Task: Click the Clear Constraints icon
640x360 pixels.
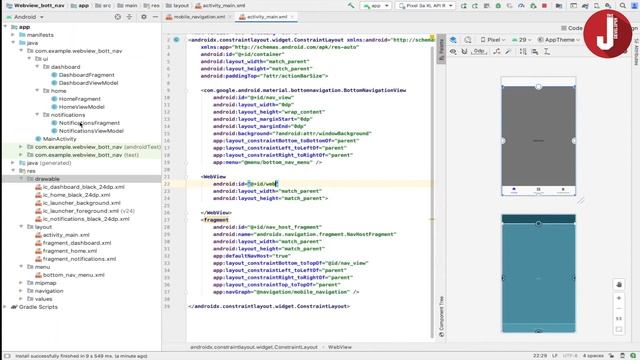Action: (497, 51)
